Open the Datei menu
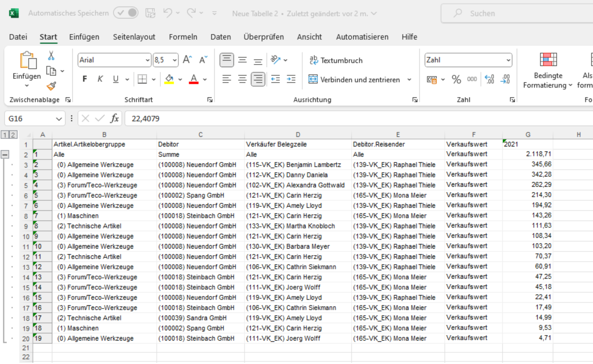Viewport: 593px width, 364px height. tap(18, 37)
